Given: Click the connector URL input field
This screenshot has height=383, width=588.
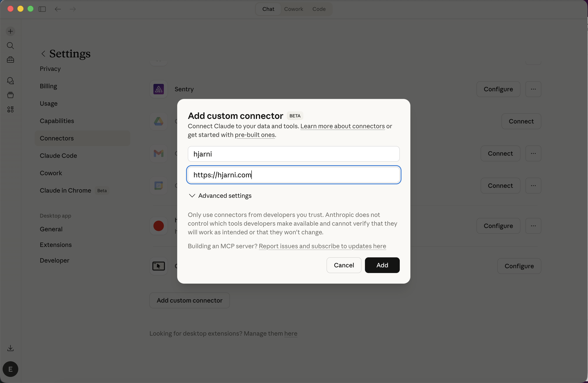Looking at the screenshot, I should (294, 175).
